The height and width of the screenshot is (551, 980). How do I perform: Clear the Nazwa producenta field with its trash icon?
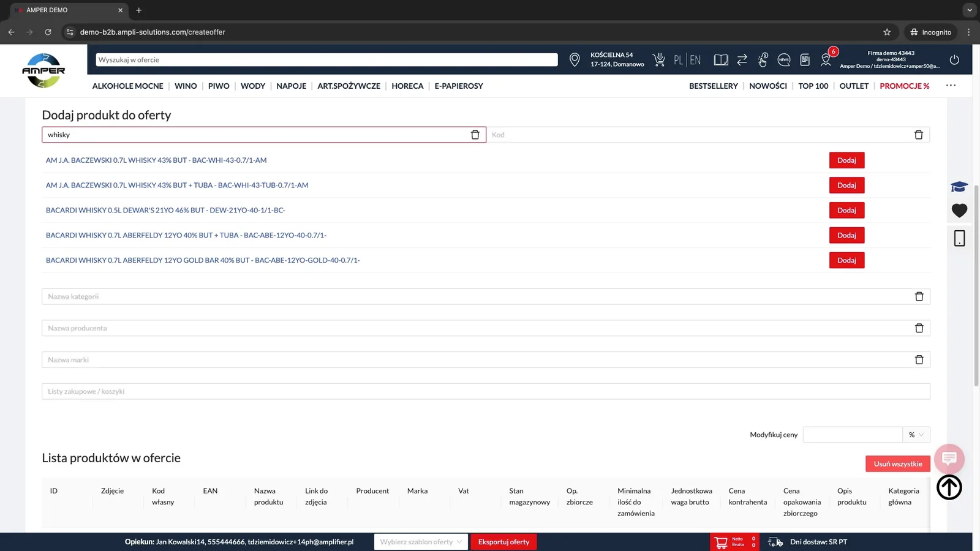click(919, 328)
